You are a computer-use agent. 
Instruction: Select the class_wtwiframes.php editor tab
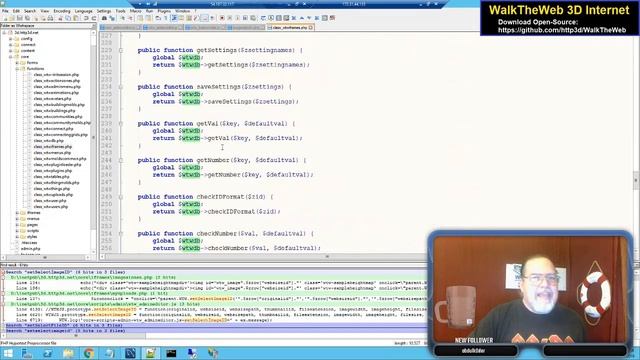[289, 28]
